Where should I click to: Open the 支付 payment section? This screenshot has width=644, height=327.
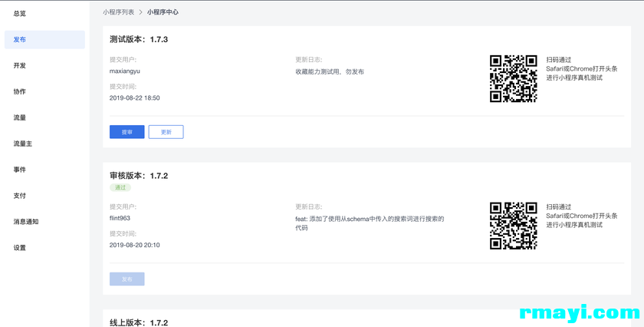point(20,196)
